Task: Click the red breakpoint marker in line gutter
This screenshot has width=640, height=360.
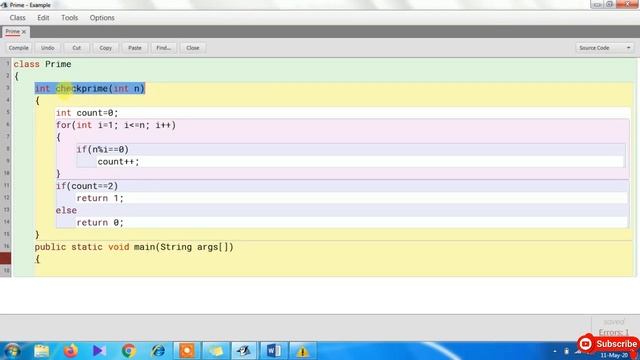Action: tap(6, 258)
